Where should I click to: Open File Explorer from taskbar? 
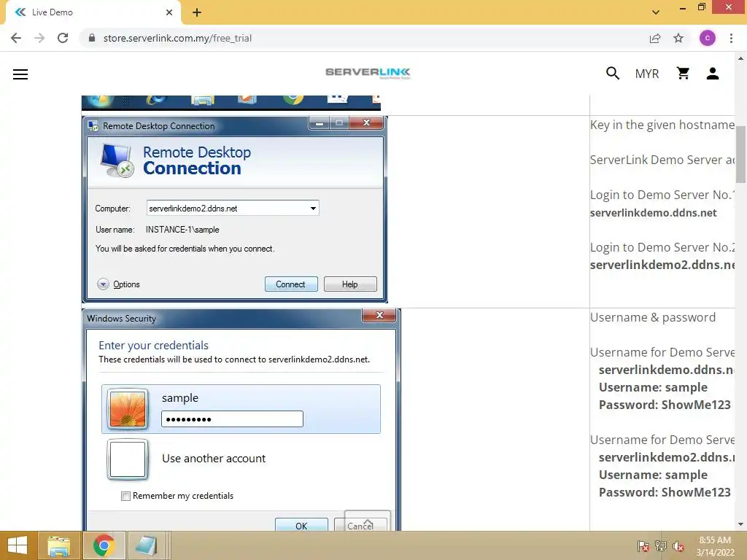(x=58, y=545)
